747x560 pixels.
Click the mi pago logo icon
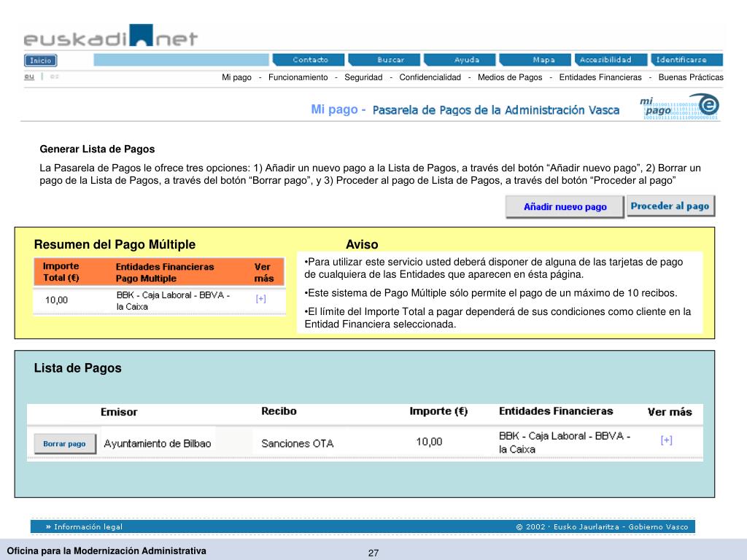(x=679, y=107)
